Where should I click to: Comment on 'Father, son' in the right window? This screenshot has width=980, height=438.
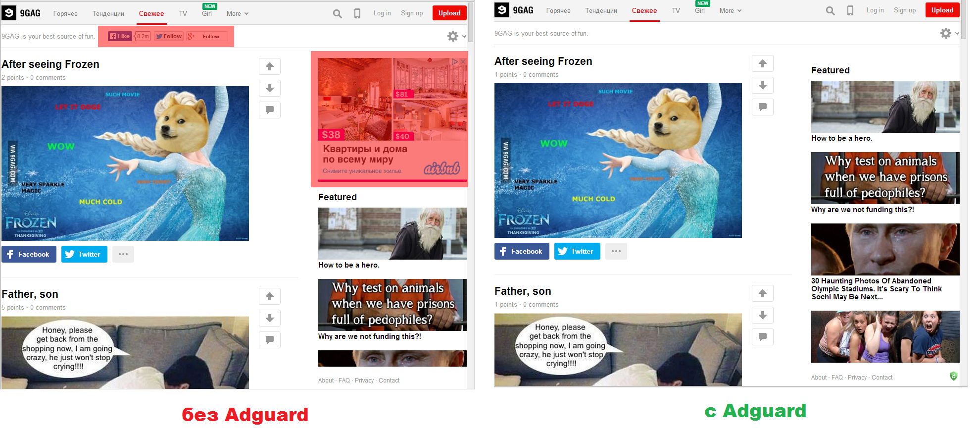pyautogui.click(x=763, y=337)
